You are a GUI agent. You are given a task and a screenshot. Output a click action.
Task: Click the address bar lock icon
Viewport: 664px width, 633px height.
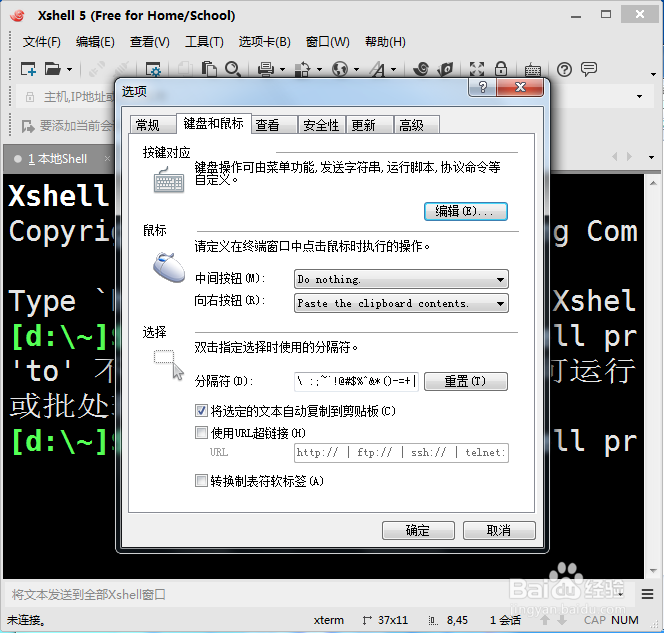[x=30, y=97]
